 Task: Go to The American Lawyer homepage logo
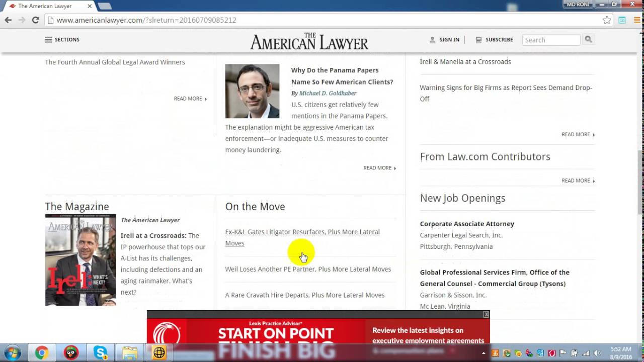coord(309,41)
